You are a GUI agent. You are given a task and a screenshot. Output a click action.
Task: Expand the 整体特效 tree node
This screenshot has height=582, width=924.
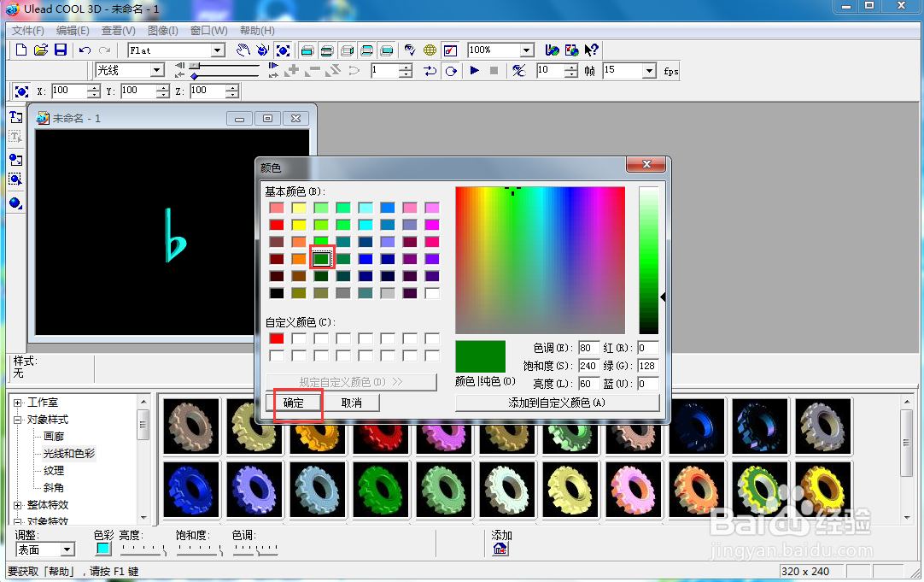point(18,505)
